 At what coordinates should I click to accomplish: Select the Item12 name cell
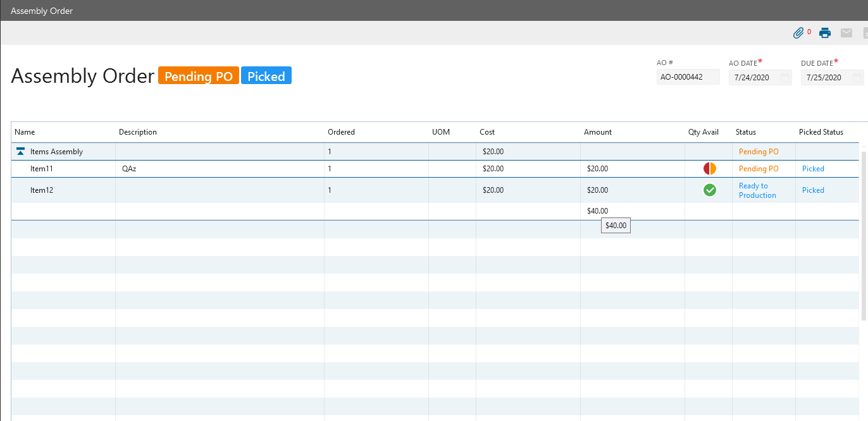[63, 190]
